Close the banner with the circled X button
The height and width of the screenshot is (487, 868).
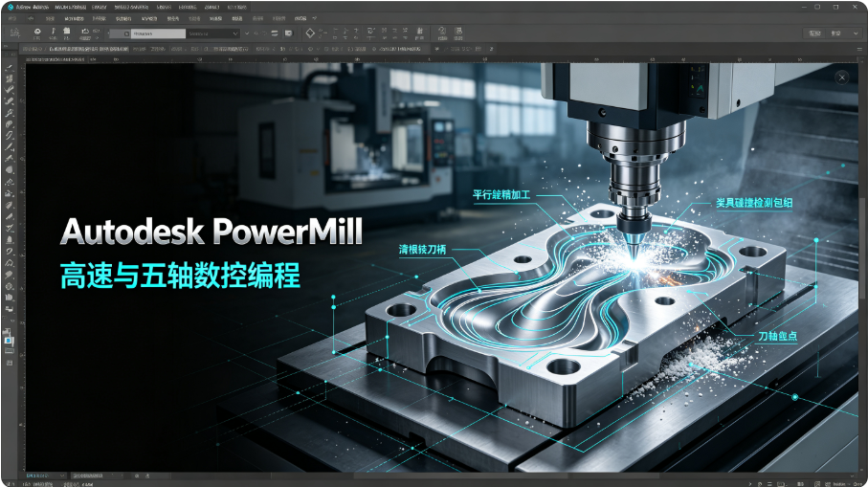[841, 77]
